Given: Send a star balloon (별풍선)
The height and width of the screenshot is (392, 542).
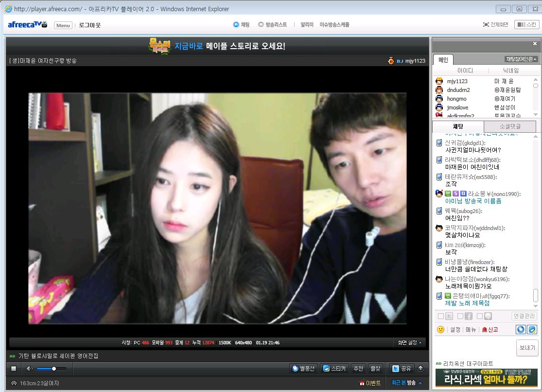Looking at the screenshot, I should [303, 369].
